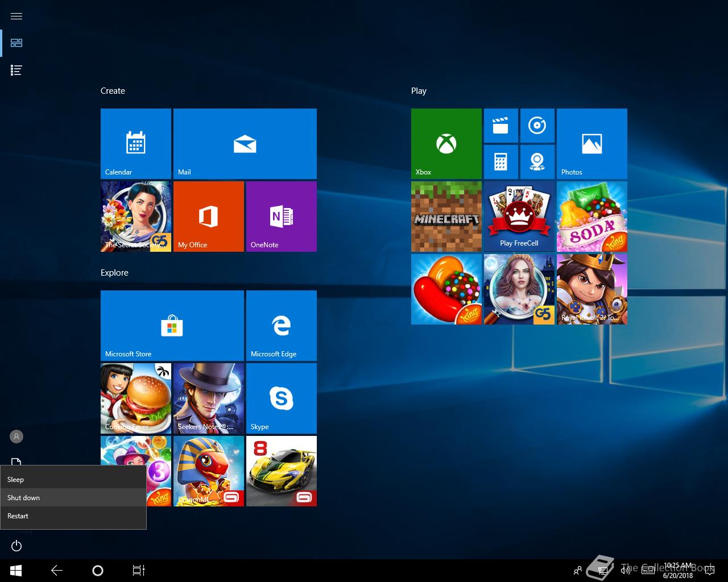728x582 pixels.
Task: Open the People icon in tray
Action: pos(578,571)
